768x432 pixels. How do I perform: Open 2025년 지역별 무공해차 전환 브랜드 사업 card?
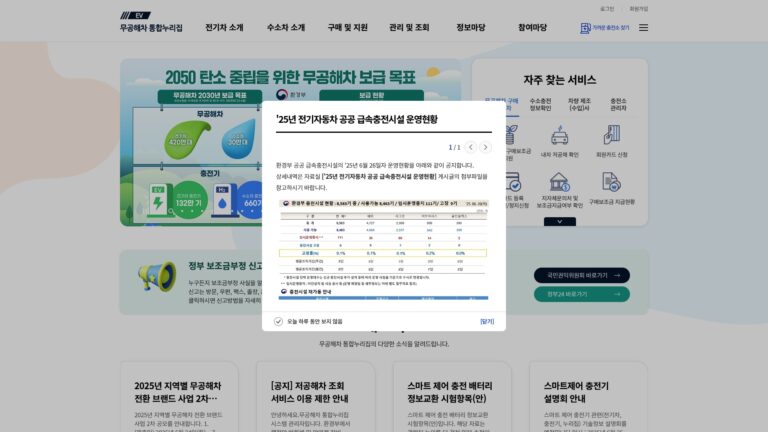click(179, 397)
